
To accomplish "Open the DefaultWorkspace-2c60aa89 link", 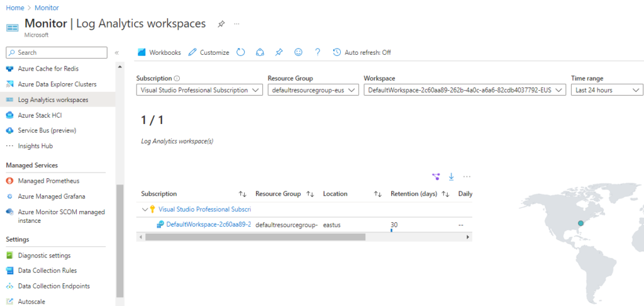I will tap(208, 225).
